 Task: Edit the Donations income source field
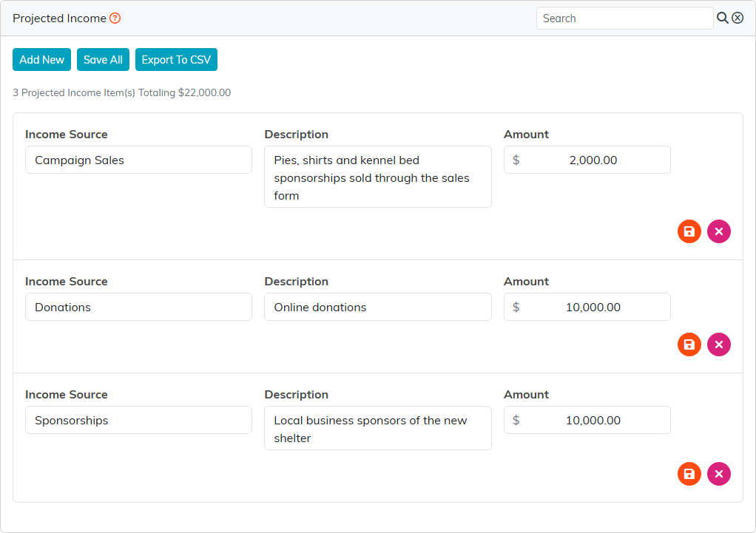(138, 307)
